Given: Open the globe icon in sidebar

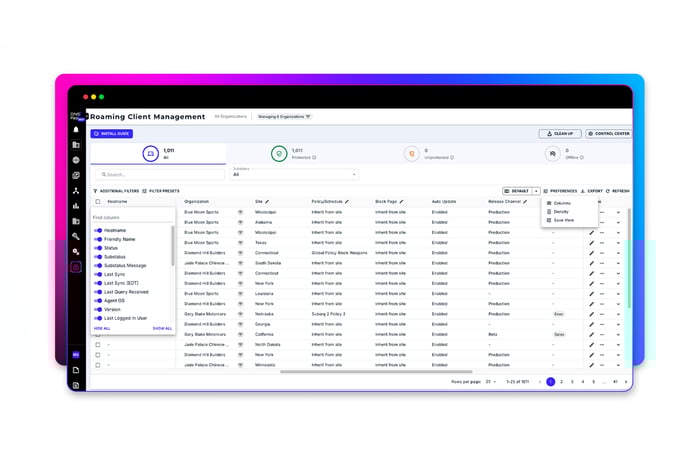Looking at the screenshot, I should pyautogui.click(x=76, y=160).
